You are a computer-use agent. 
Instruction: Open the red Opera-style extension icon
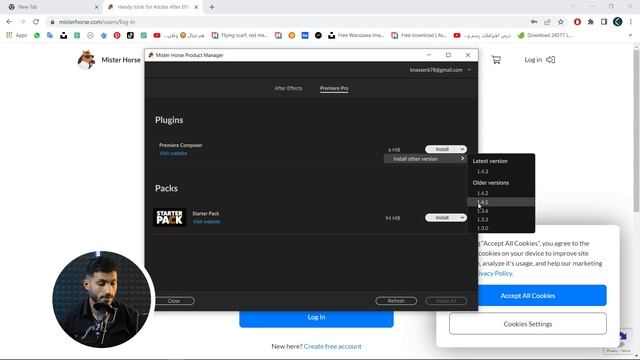pos(577,22)
